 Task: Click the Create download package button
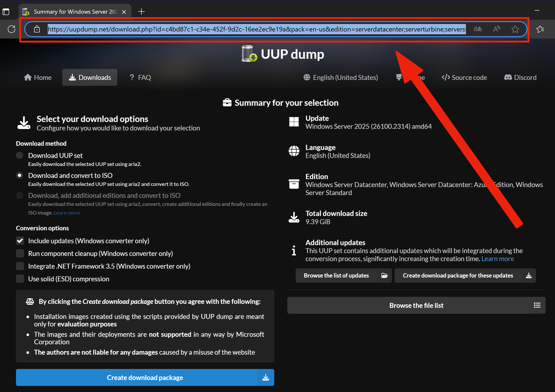145,377
